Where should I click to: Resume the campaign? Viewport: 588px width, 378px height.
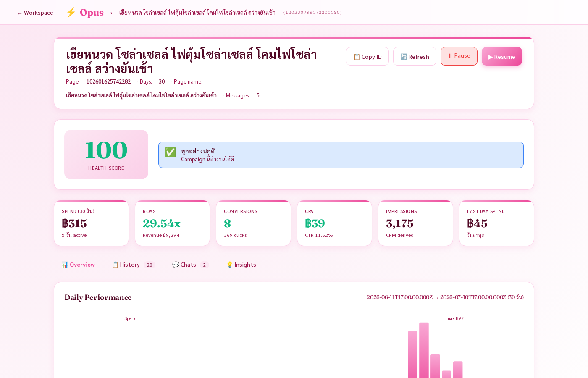[x=501, y=56]
